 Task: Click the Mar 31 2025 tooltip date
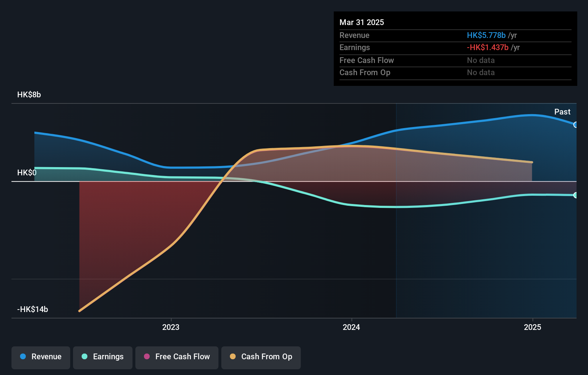[x=362, y=22]
